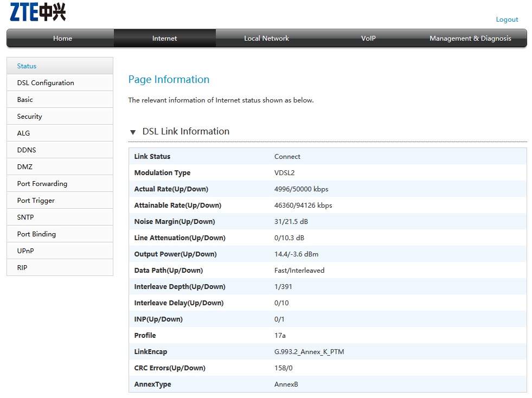
Task: Switch to the Local Network tab
Action: pos(266,38)
